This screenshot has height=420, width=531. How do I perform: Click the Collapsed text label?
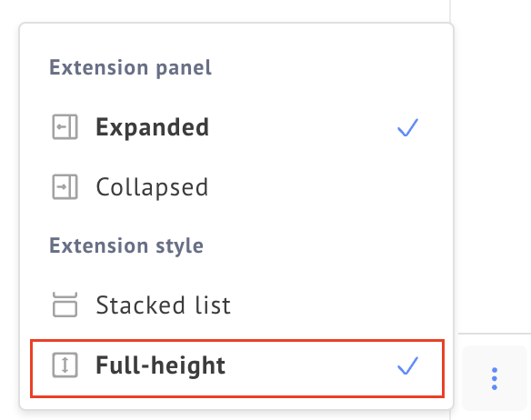[x=152, y=187]
